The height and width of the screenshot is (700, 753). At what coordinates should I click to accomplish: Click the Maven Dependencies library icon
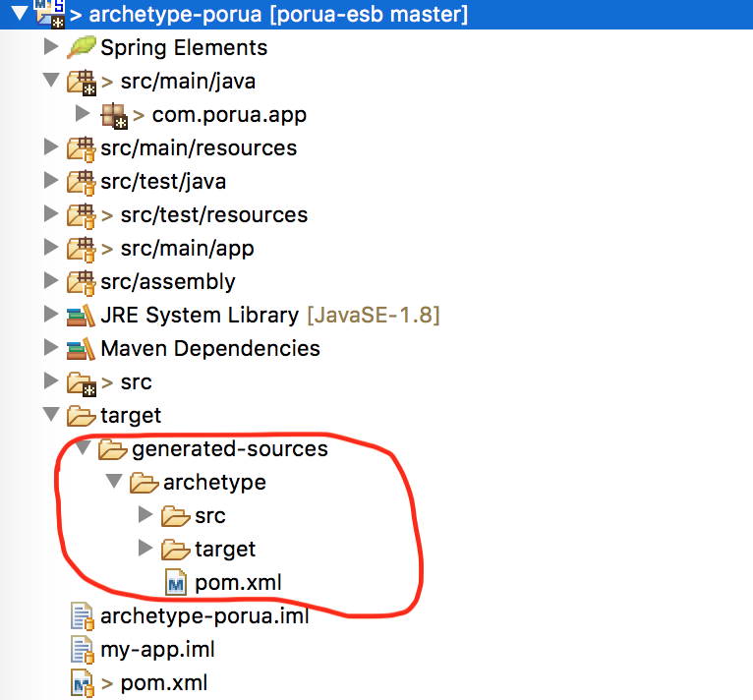82,348
